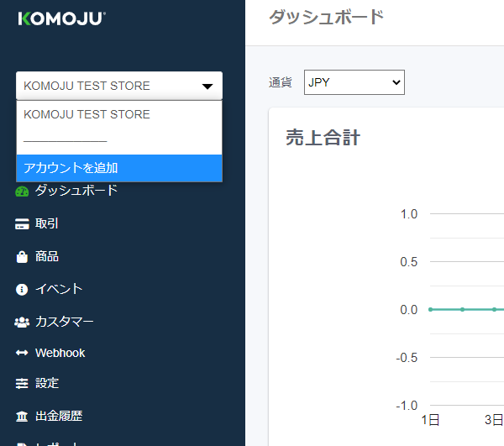This screenshot has height=446, width=504.
Task: Click the first data point on the chart
Action: pos(430,309)
